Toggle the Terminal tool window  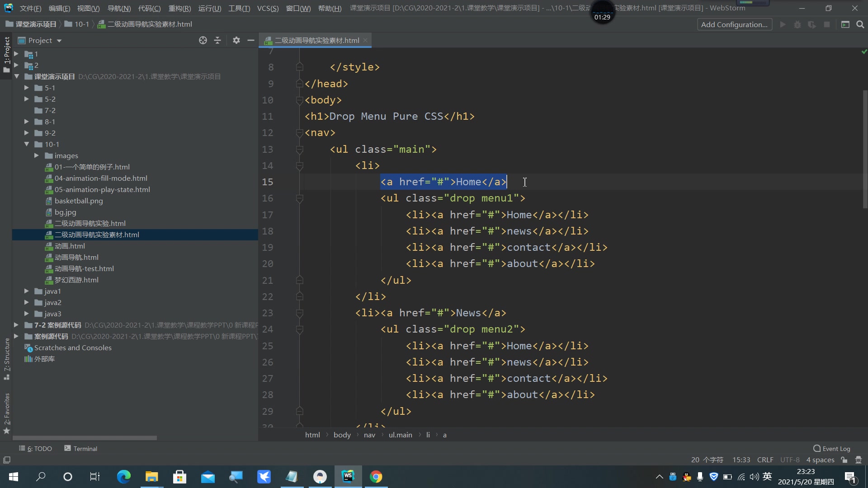point(81,448)
